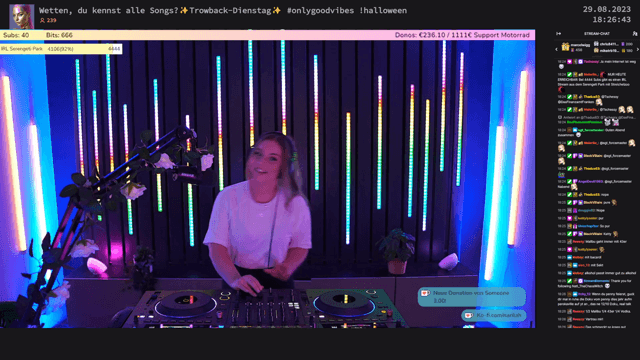Image resolution: width=640 pixels, height=360 pixels.
Task: Open the community users list icon in the chat header
Action: coord(635,33)
